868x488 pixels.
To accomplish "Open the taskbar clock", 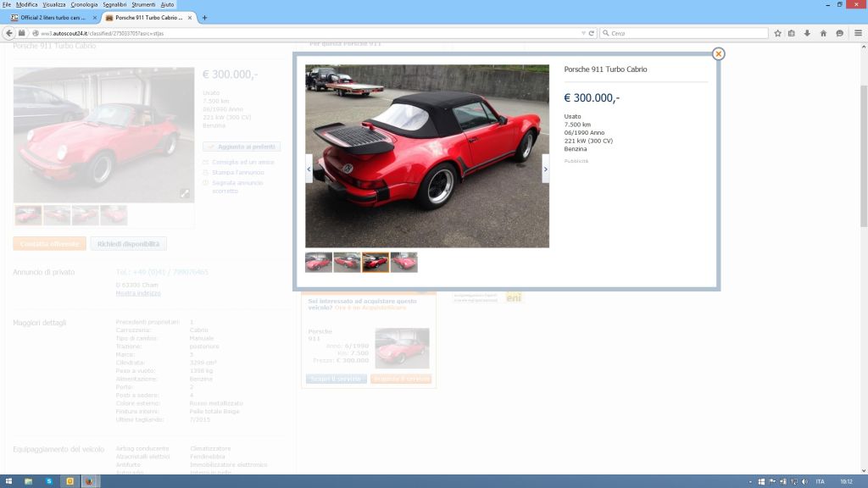I will click(847, 482).
